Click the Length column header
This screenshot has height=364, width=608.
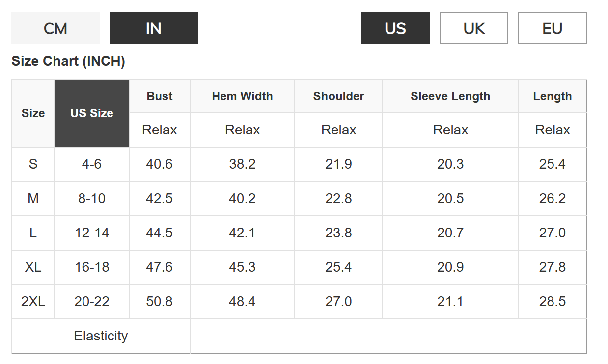(x=553, y=96)
